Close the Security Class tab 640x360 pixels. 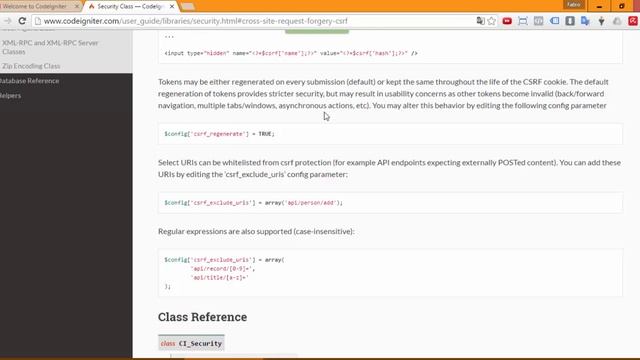(x=172, y=7)
